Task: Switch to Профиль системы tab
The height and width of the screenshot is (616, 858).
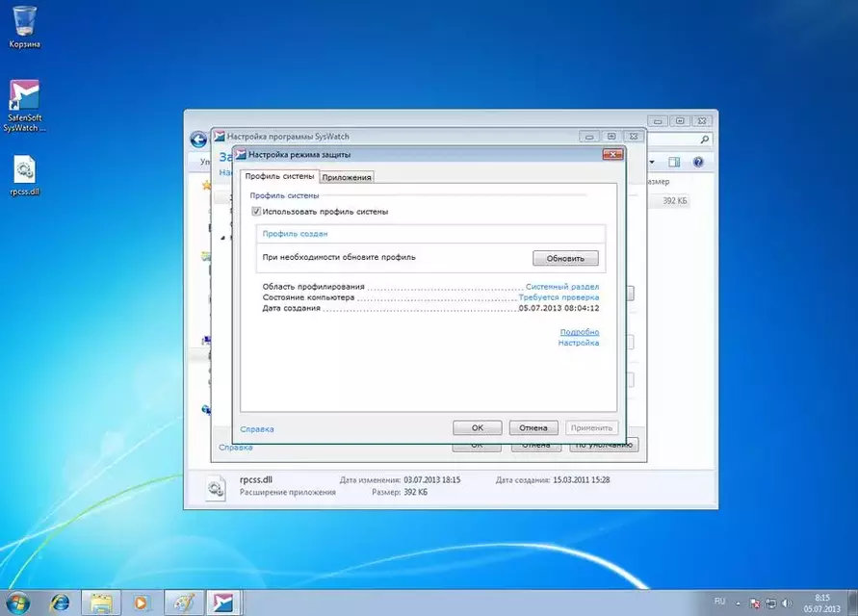Action: click(x=279, y=176)
